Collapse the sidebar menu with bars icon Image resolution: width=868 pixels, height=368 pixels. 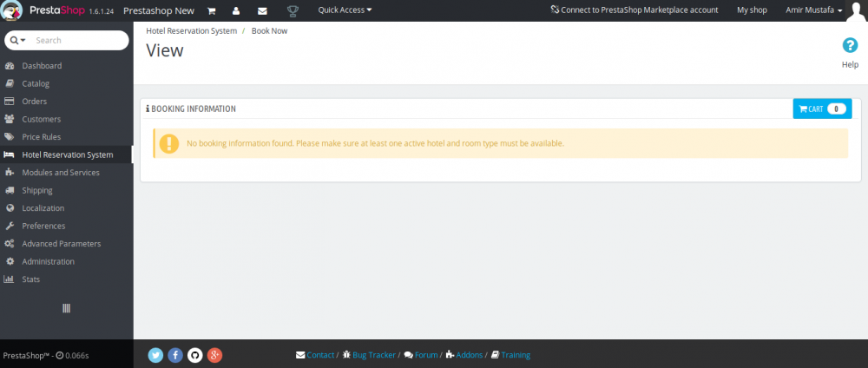pos(67,308)
